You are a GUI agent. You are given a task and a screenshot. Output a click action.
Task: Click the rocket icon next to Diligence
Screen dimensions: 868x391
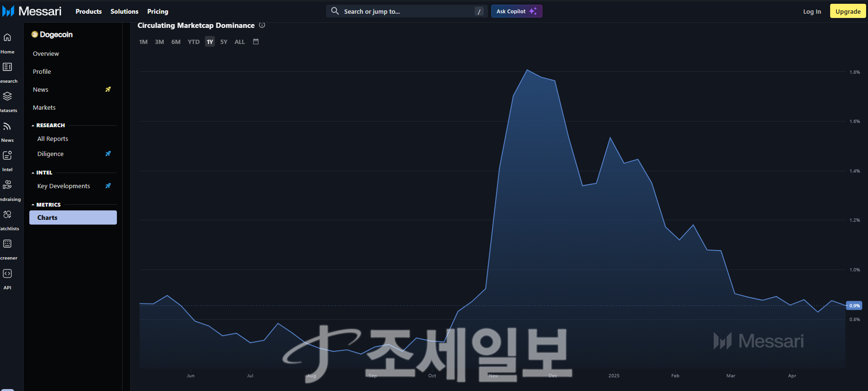(x=108, y=154)
